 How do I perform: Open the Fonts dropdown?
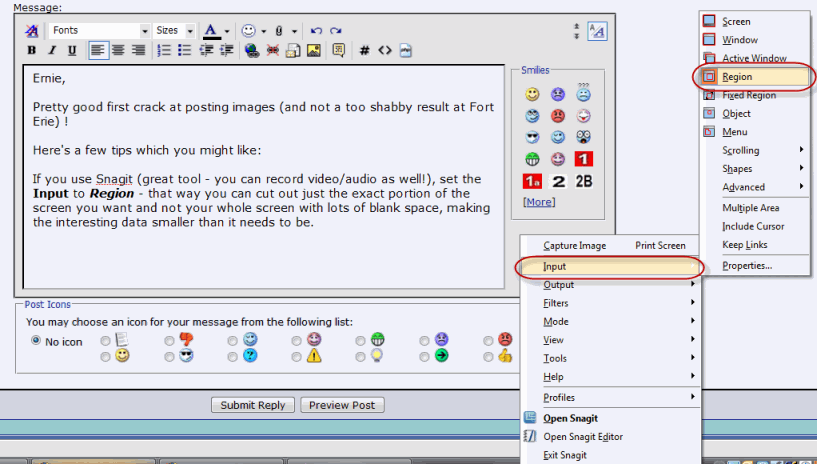click(x=100, y=31)
